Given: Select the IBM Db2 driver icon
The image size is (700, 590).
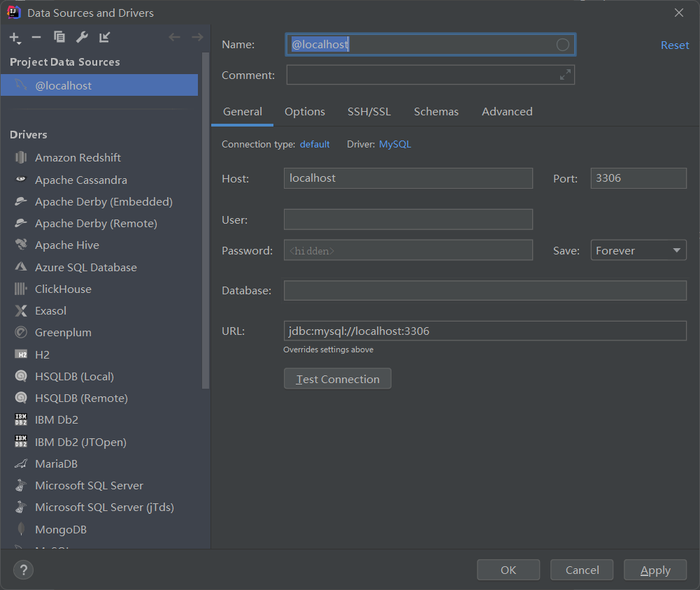Looking at the screenshot, I should (20, 419).
